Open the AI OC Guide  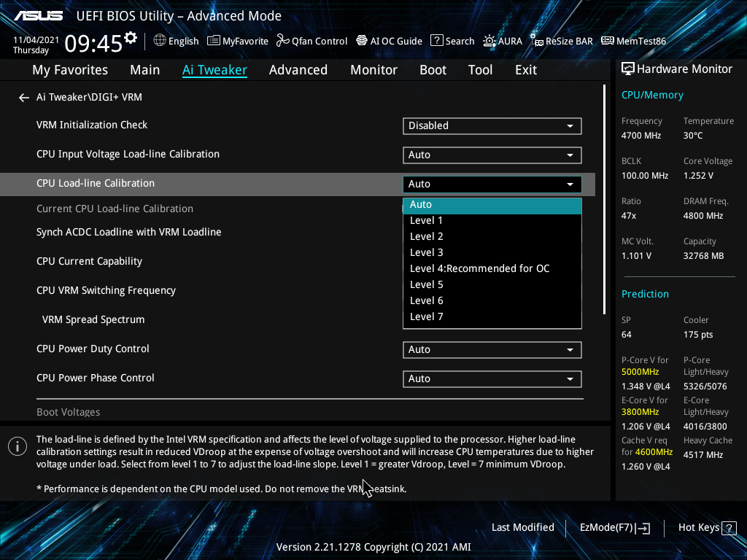[390, 41]
